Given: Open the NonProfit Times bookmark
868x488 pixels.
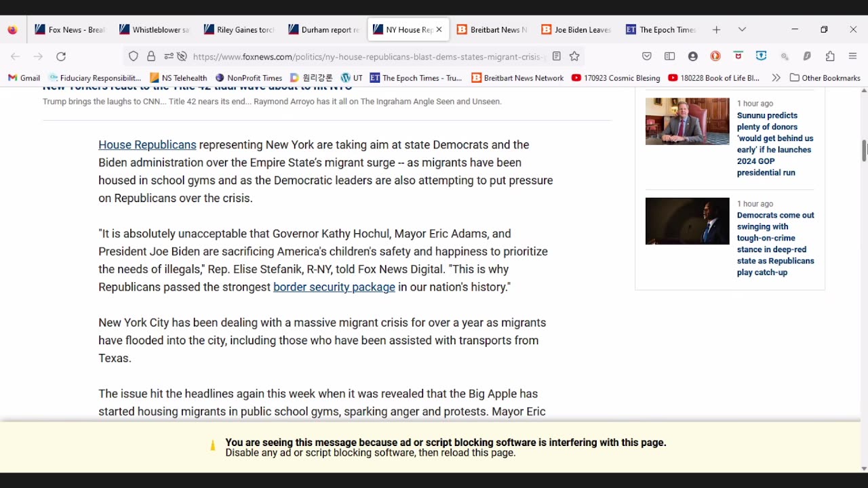Looking at the screenshot, I should [248, 78].
